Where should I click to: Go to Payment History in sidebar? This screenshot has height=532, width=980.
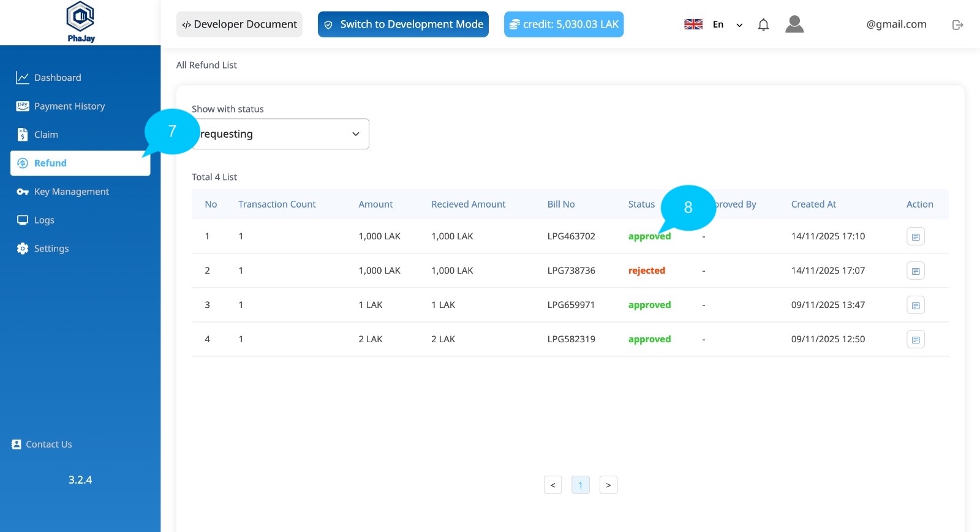click(x=69, y=107)
